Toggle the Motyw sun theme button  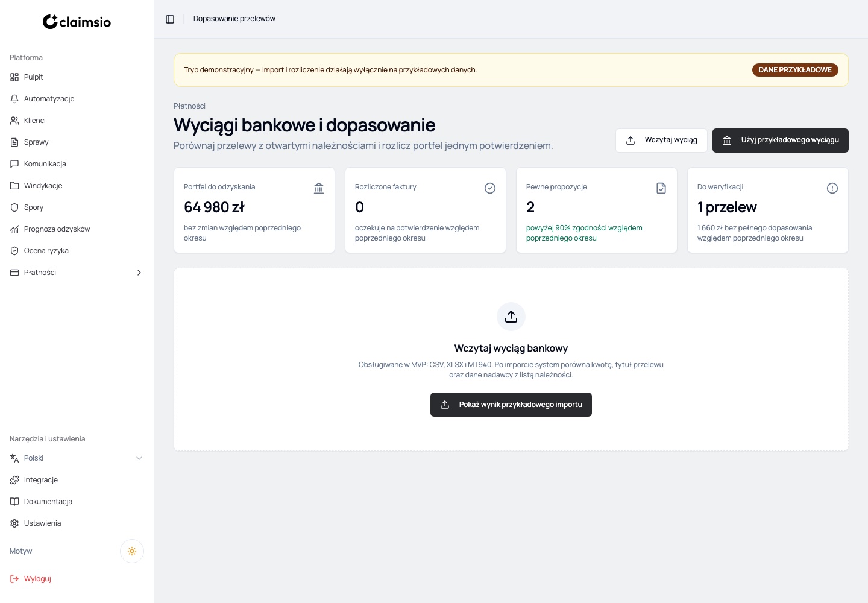132,551
